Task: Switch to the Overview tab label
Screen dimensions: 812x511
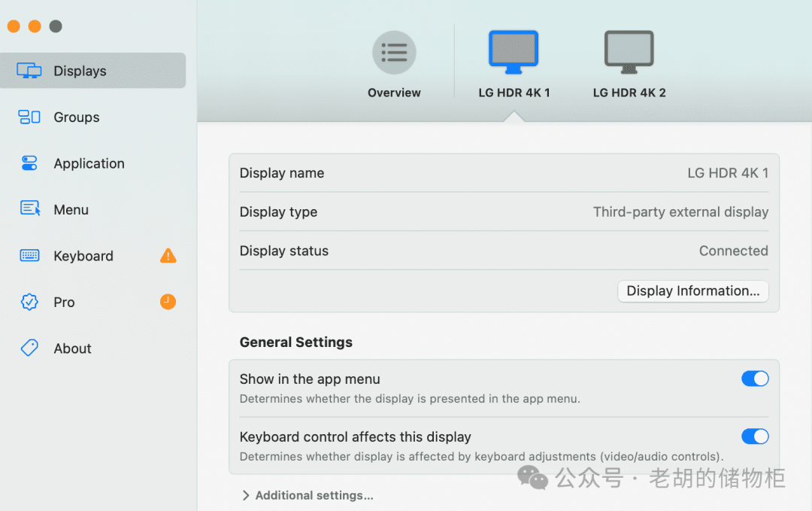Action: coord(394,93)
